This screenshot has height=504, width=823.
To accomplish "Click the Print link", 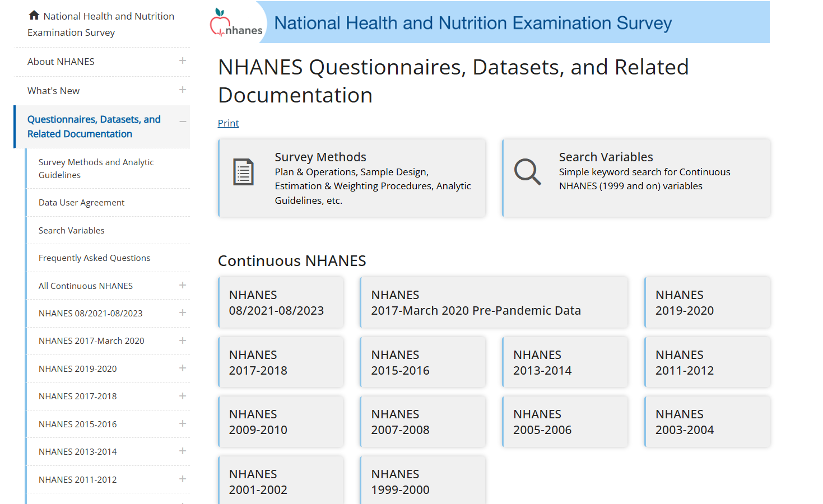I will pos(228,123).
